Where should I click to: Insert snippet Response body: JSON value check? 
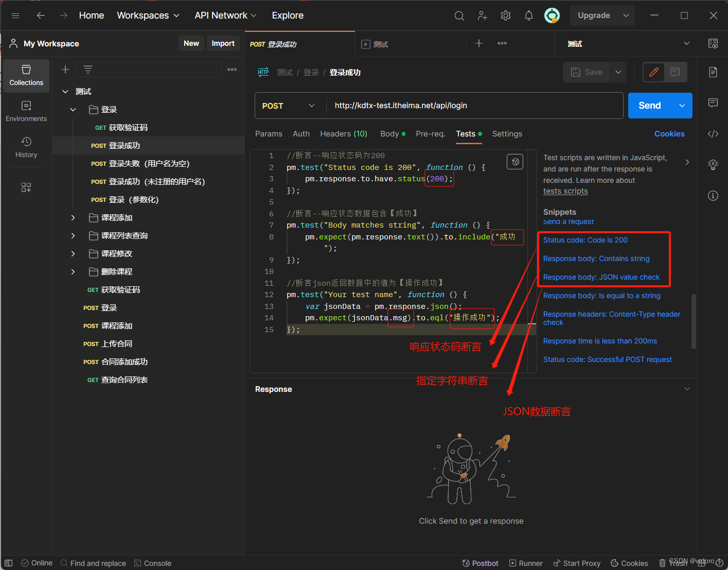pos(601,277)
